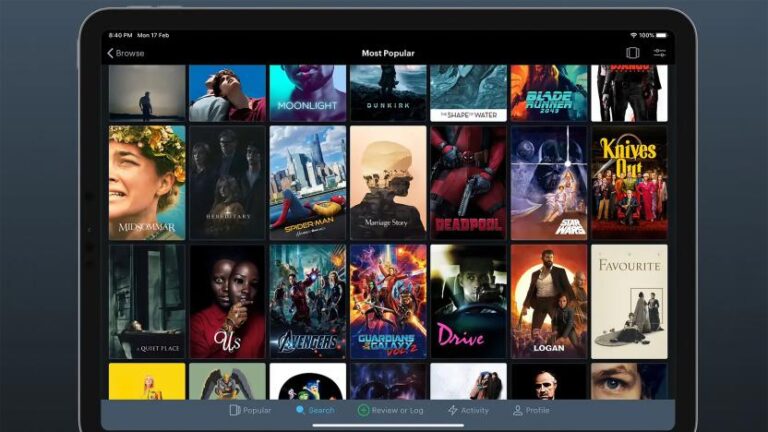Viewport: 768px width, 432px height.
Task: Open the Logan poster
Action: [549, 302]
